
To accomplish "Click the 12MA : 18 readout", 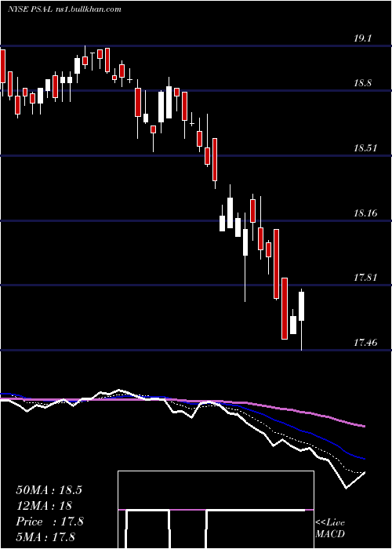I will point(44,506).
